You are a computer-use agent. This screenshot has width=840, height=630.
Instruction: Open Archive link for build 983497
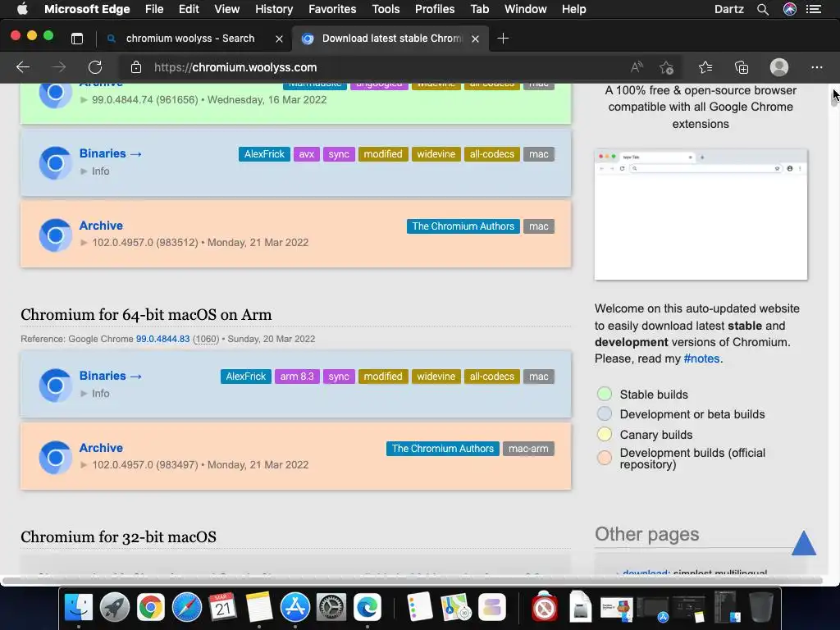101,448
